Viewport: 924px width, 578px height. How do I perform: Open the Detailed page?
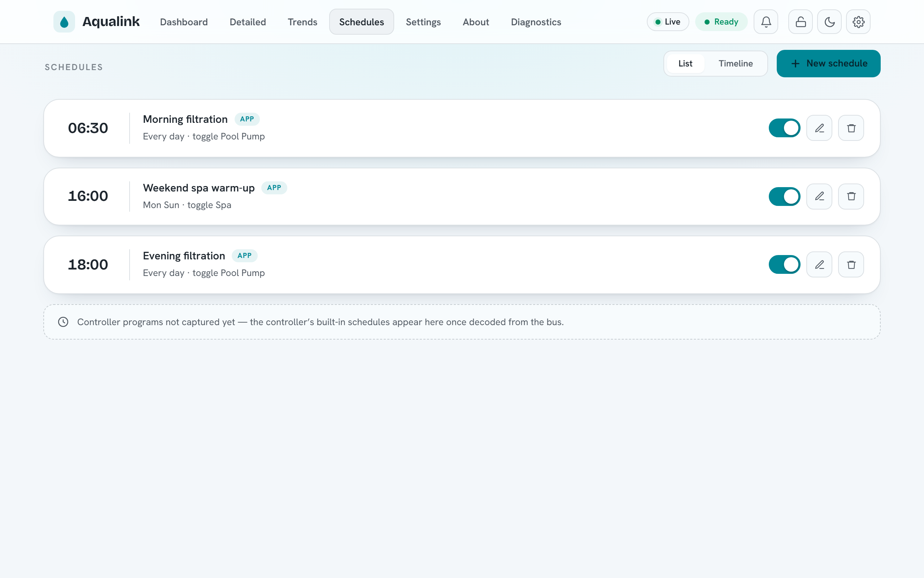[247, 22]
